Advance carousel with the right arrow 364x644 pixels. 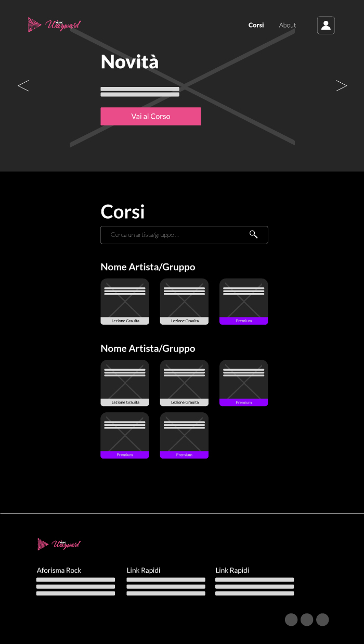tap(341, 86)
